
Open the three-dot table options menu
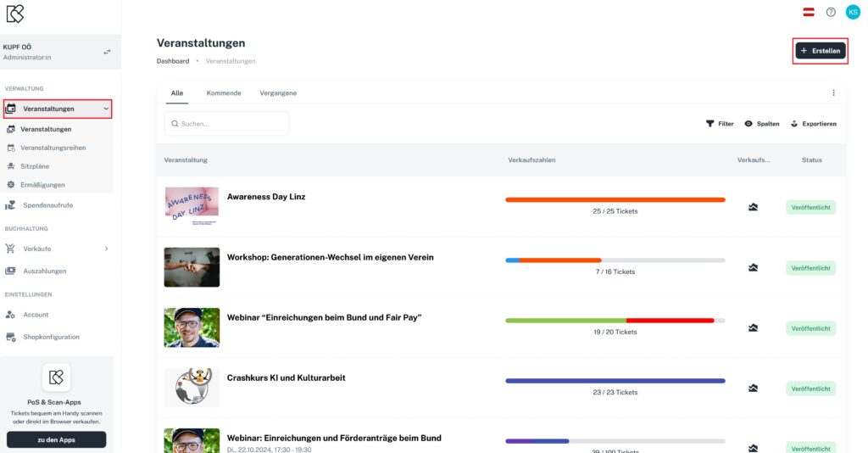[x=834, y=93]
